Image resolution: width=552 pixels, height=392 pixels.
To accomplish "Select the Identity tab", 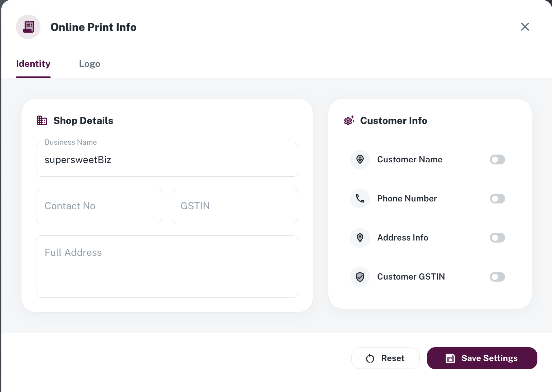I will [x=33, y=64].
